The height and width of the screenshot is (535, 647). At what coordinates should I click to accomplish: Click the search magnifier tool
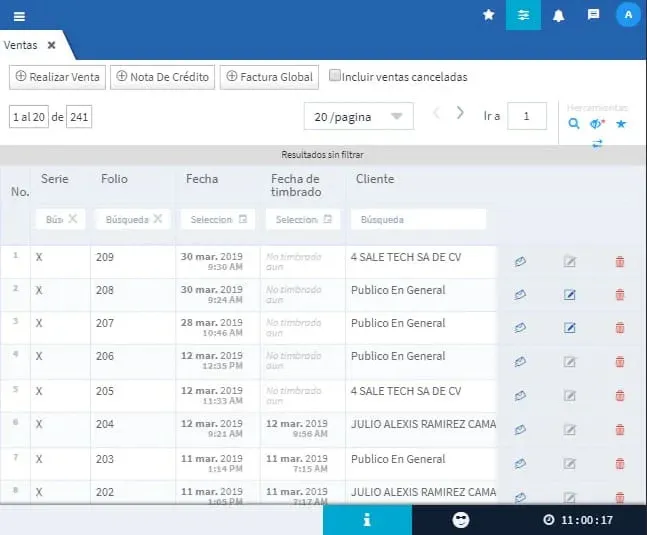coord(574,123)
